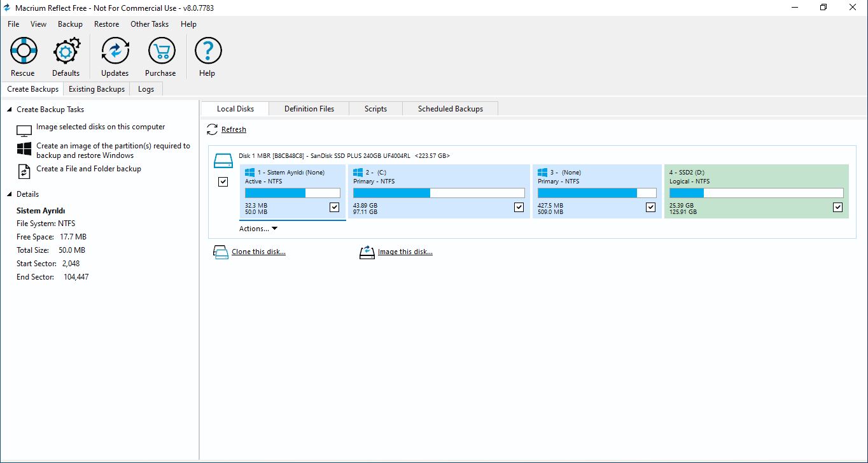Click Create a File and Folder backup
Viewport: 868px width, 463px height.
(88, 169)
